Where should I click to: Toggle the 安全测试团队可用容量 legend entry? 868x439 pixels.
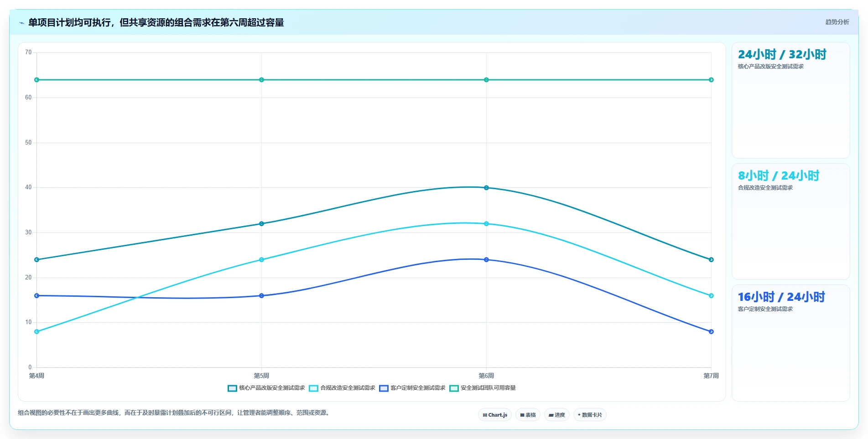pyautogui.click(x=483, y=388)
